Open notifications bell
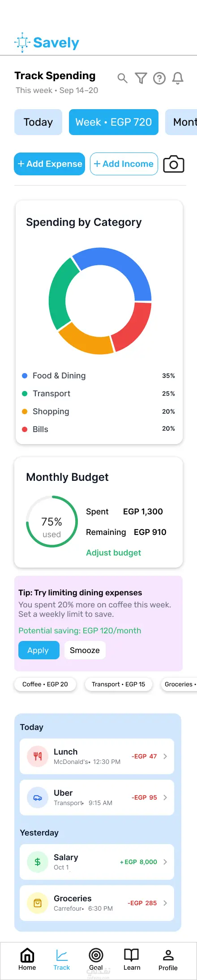The image size is (197, 980). pos(178,78)
